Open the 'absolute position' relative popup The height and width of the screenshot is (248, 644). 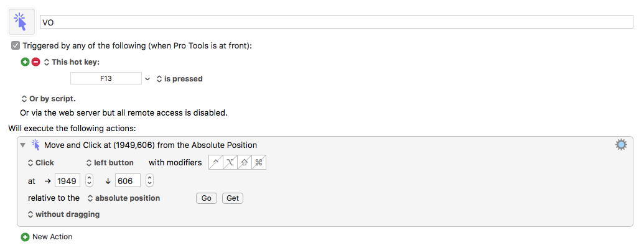pyautogui.click(x=124, y=198)
